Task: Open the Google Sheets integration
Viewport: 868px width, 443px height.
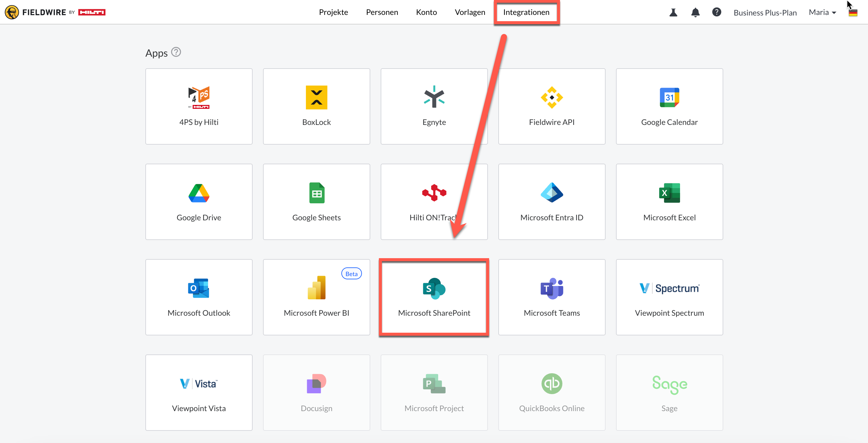Action: coord(316,202)
